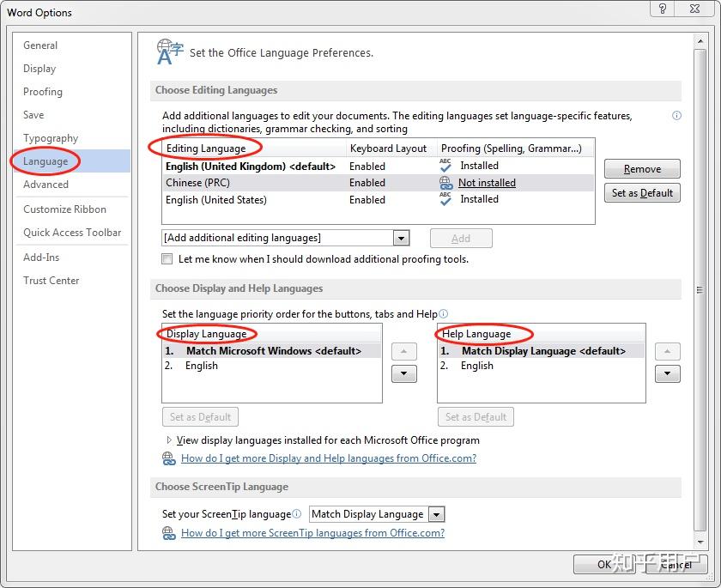Click the Keyboard Layout column header
721x588 pixels.
tap(391, 148)
